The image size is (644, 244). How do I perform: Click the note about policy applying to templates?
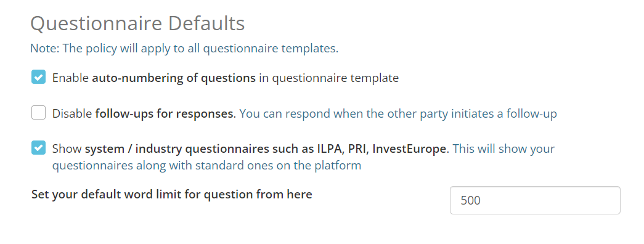click(x=184, y=49)
